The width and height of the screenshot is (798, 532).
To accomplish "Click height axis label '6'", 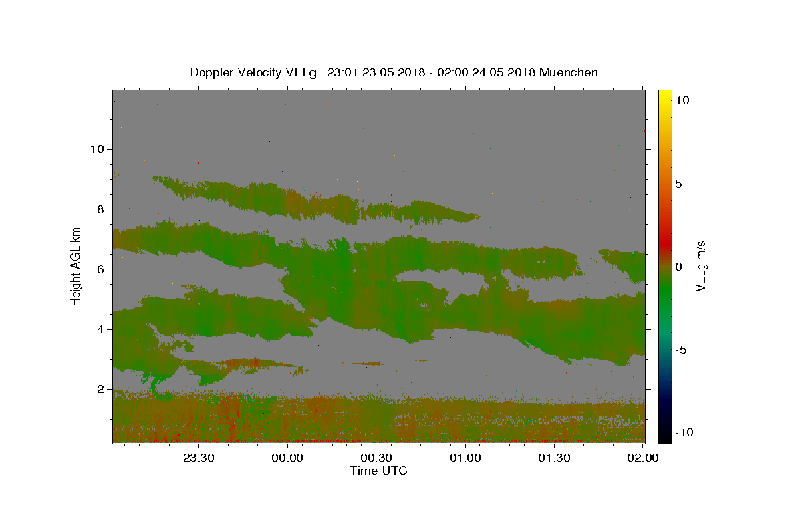I will (x=100, y=269).
